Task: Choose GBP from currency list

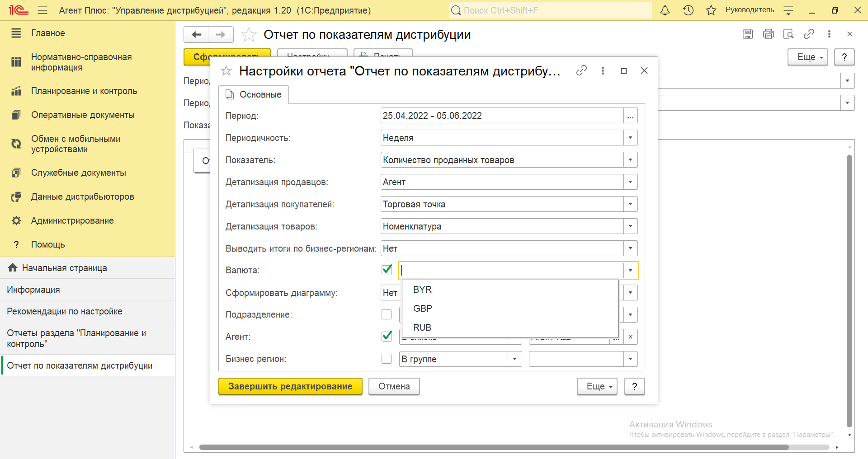Action: (510, 309)
